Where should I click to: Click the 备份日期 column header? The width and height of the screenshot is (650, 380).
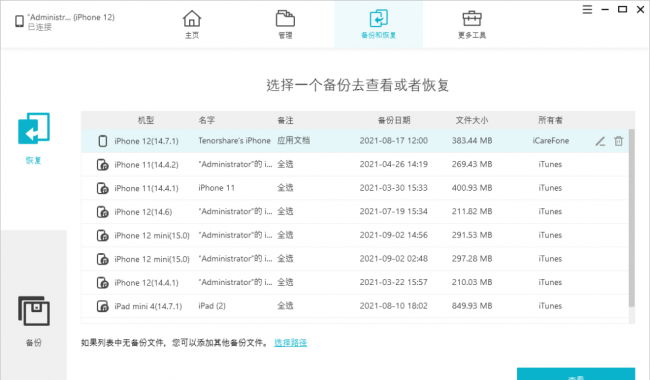tap(394, 120)
